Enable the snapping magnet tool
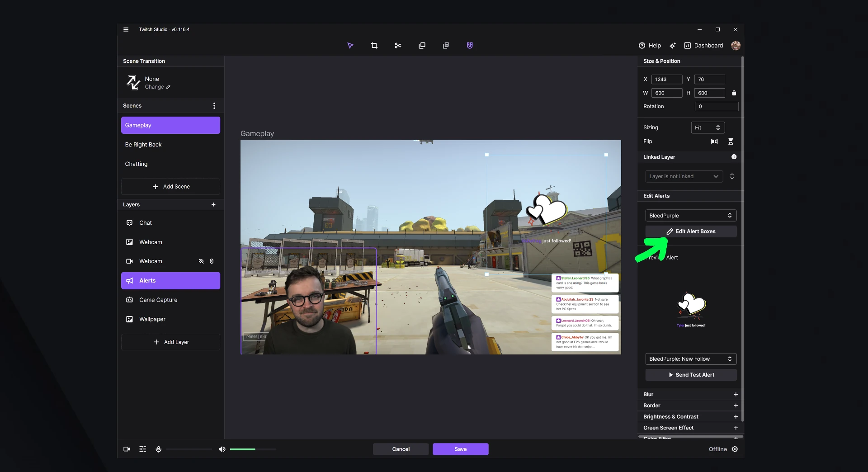The image size is (868, 472). 469,45
